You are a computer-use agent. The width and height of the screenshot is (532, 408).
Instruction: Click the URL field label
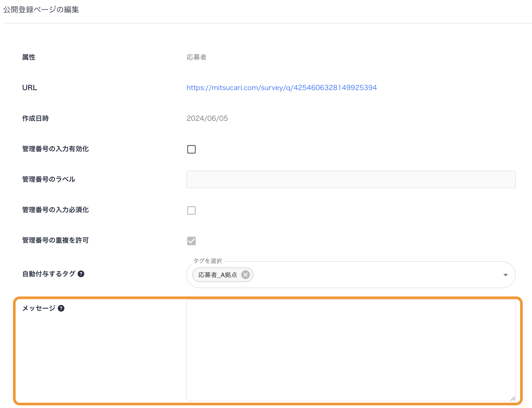pyautogui.click(x=30, y=88)
